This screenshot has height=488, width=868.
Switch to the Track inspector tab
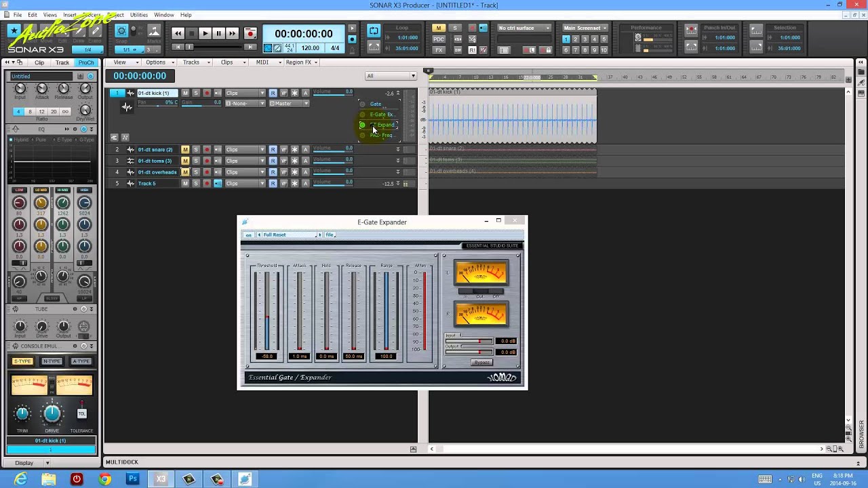[62, 62]
